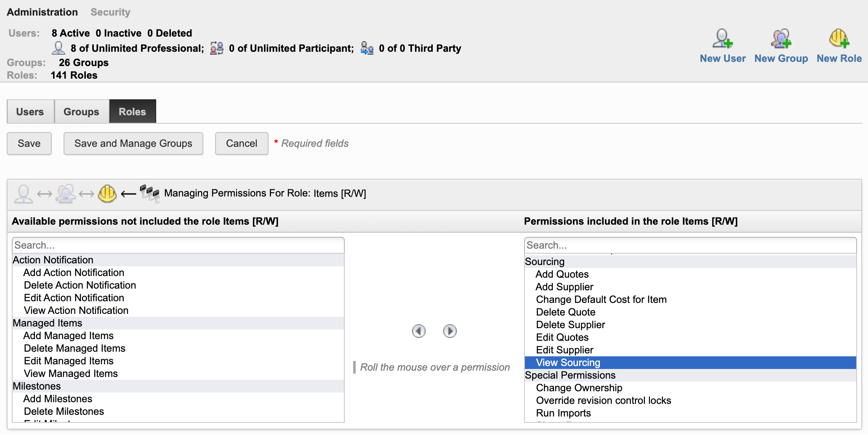Select the Managed Items category header
Viewport: 868px width, 435px height.
(48, 323)
